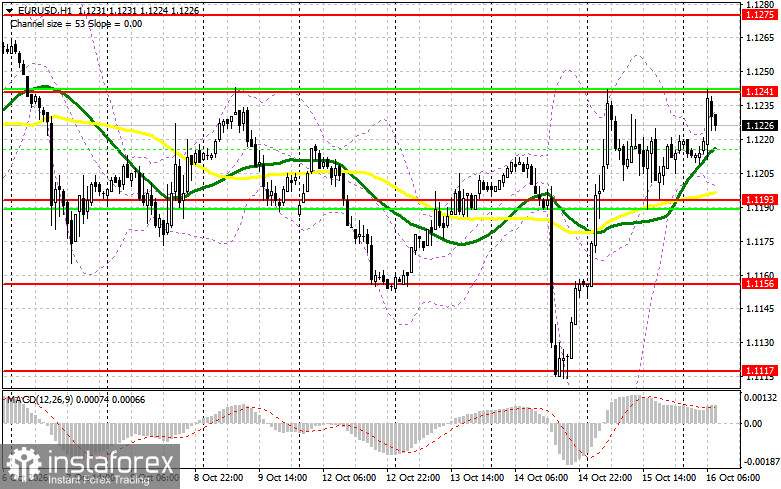This screenshot has width=781, height=489.
Task: Click the 0.00 MACD scale value
Action: tap(753, 424)
